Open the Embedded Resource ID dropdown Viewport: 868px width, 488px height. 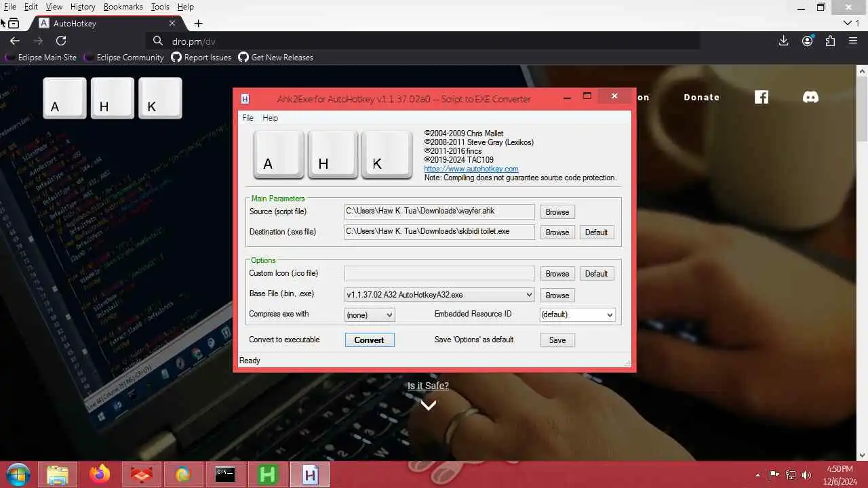[x=610, y=314]
